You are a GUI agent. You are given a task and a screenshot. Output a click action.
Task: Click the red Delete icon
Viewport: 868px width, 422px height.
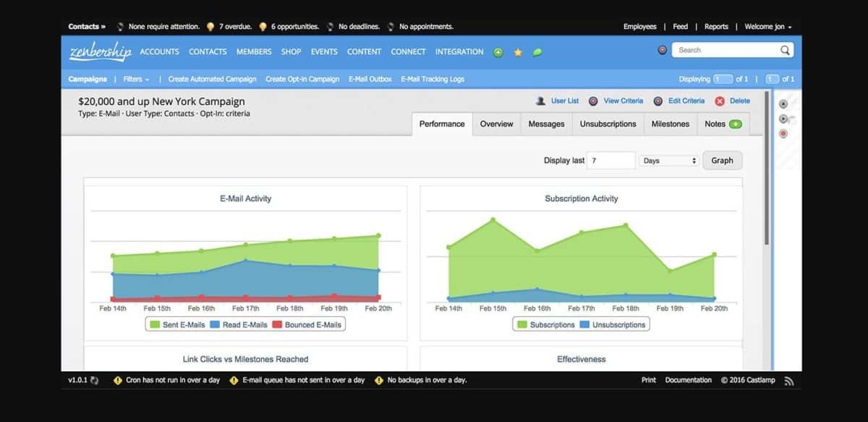720,101
